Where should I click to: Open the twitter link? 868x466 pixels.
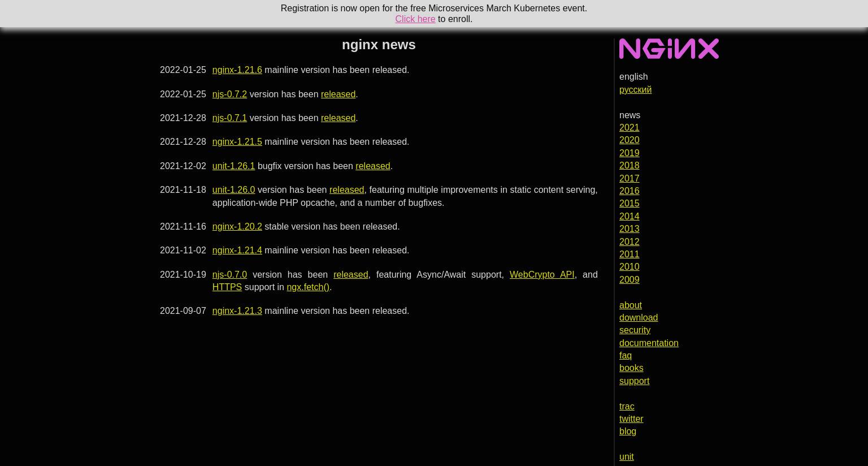631,418
